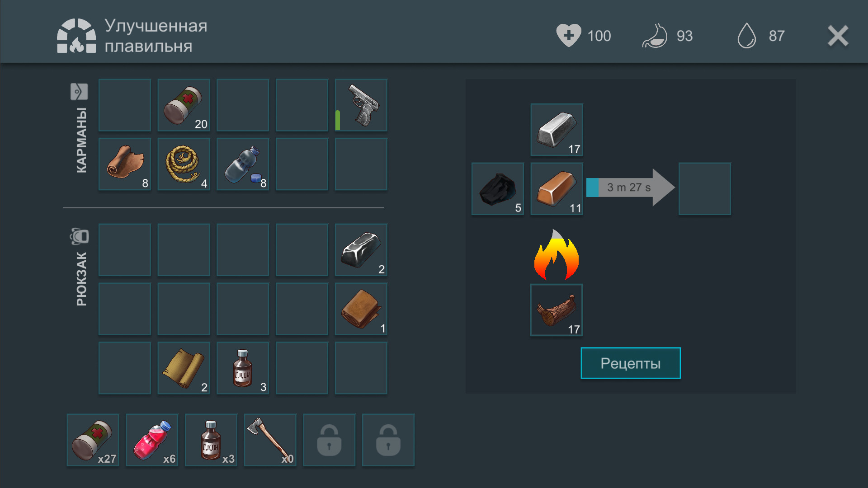Close the improved smelter window

tap(838, 36)
